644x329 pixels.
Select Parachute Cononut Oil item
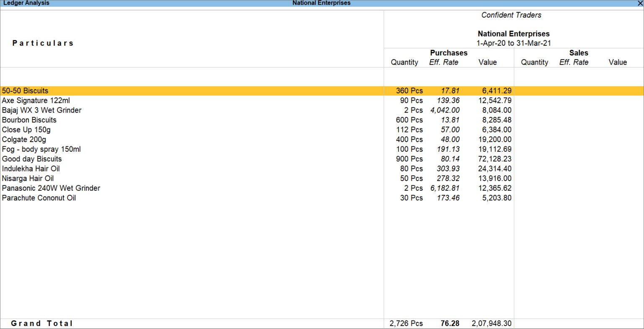point(39,198)
